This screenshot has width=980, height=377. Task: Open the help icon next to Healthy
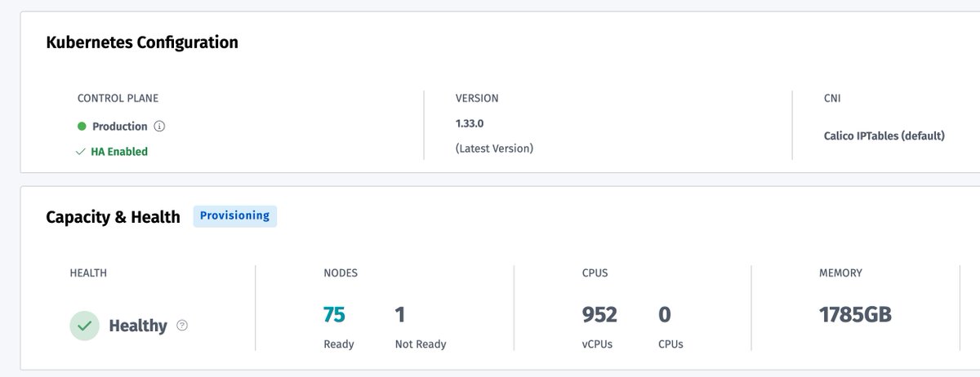tap(182, 325)
